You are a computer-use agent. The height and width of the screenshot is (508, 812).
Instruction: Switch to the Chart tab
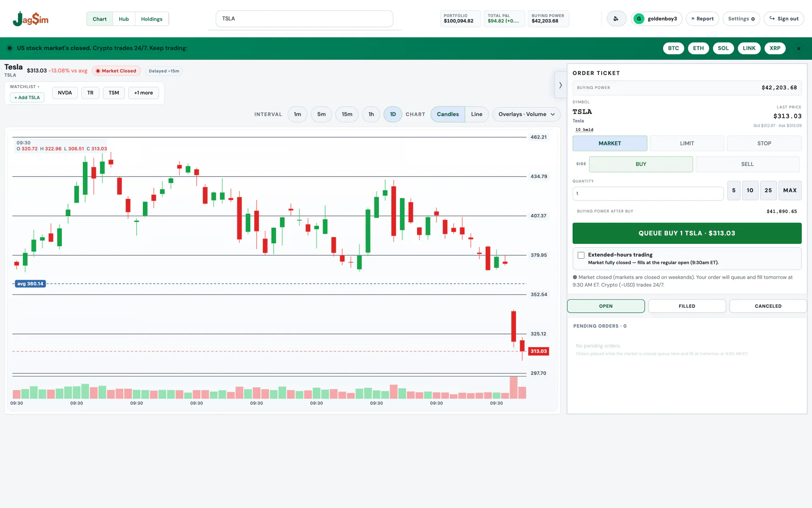[x=99, y=19]
